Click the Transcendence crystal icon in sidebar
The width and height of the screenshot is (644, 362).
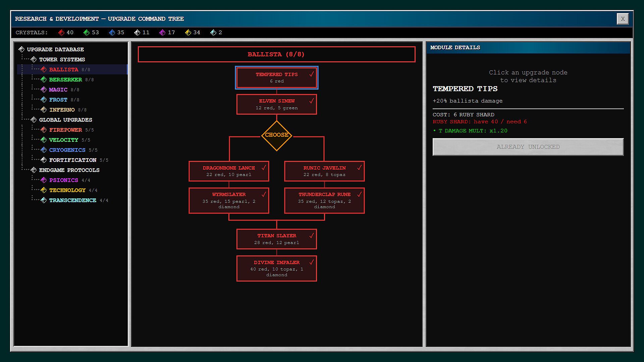[x=44, y=200]
